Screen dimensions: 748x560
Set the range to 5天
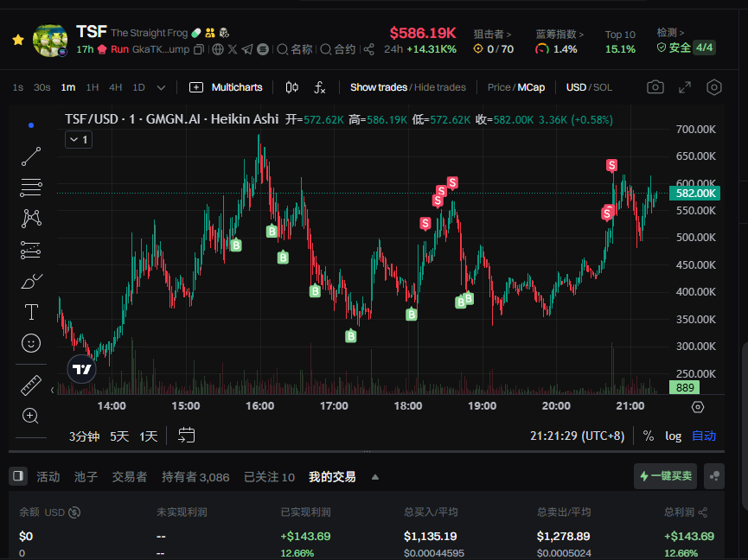pyautogui.click(x=119, y=436)
